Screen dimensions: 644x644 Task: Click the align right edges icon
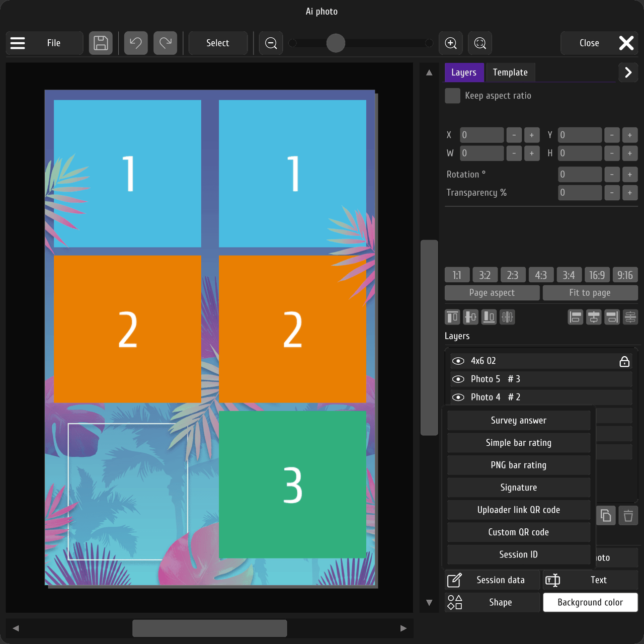612,317
